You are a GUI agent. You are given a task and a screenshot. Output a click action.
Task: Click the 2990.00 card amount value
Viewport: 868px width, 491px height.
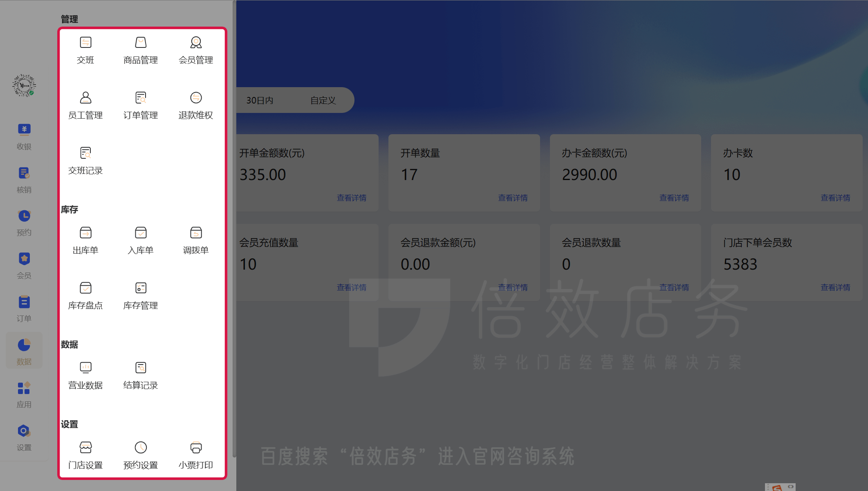590,175
